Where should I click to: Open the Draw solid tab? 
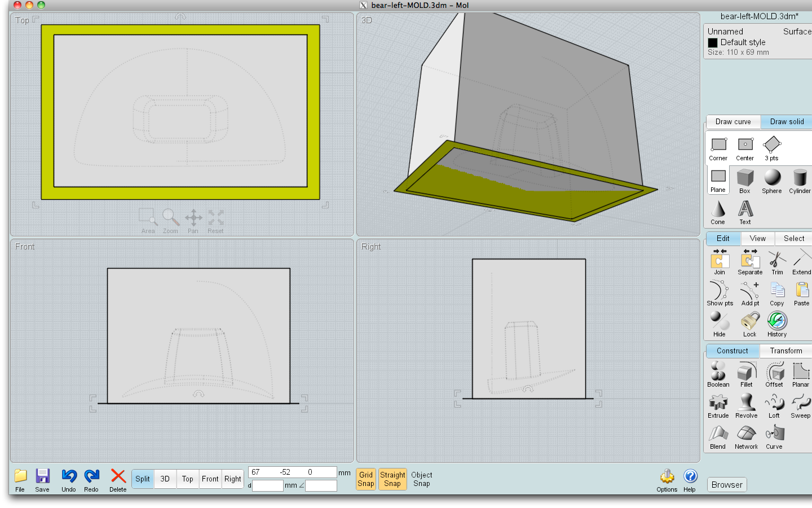(787, 122)
